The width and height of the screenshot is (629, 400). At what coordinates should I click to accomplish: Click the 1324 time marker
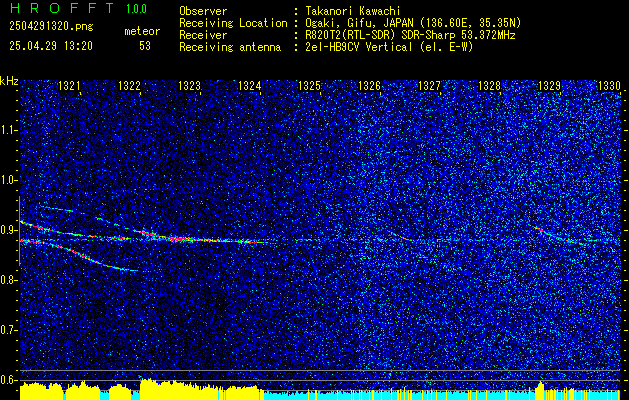(250, 85)
